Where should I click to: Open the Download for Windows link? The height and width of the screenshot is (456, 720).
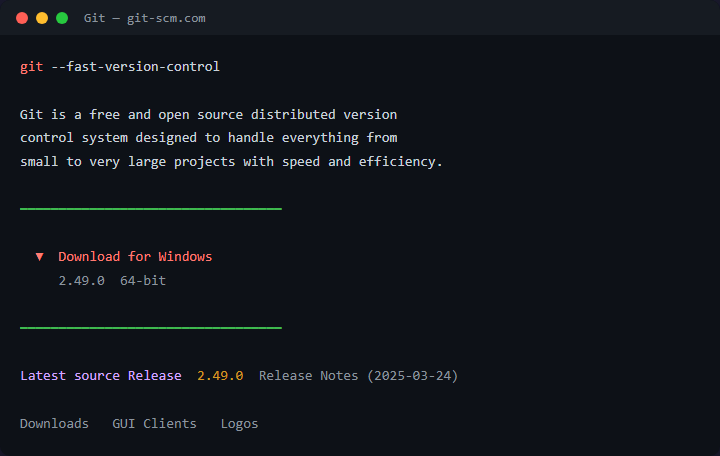pyautogui.click(x=135, y=256)
